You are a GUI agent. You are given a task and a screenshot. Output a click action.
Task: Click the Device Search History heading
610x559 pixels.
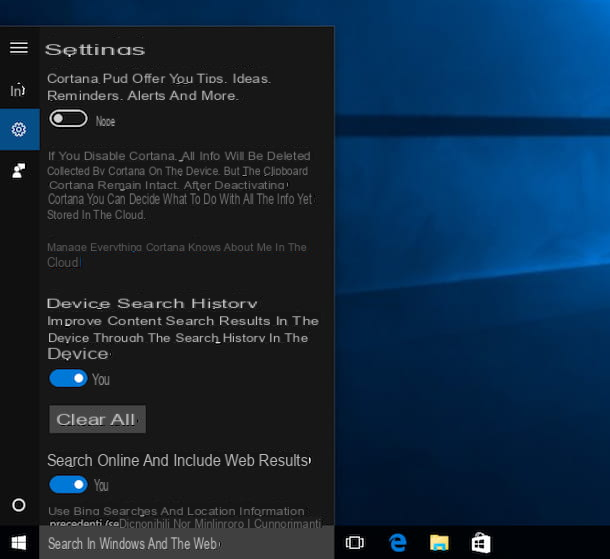click(x=152, y=303)
